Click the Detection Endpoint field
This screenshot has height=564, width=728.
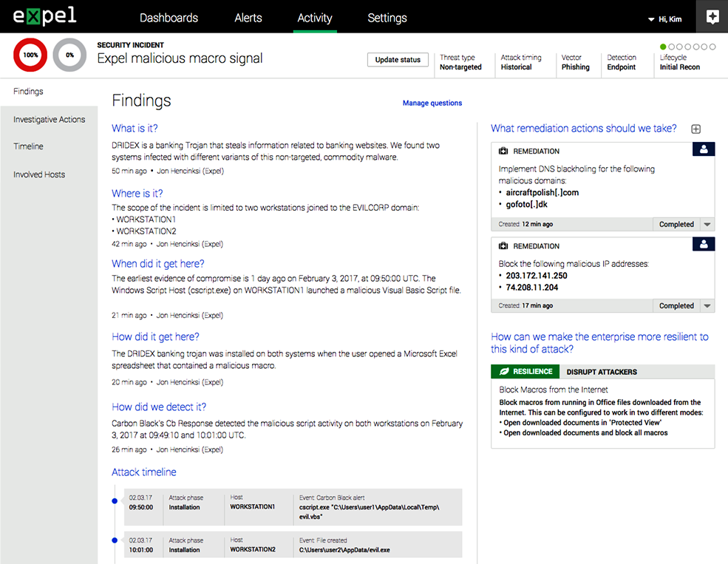click(x=622, y=62)
